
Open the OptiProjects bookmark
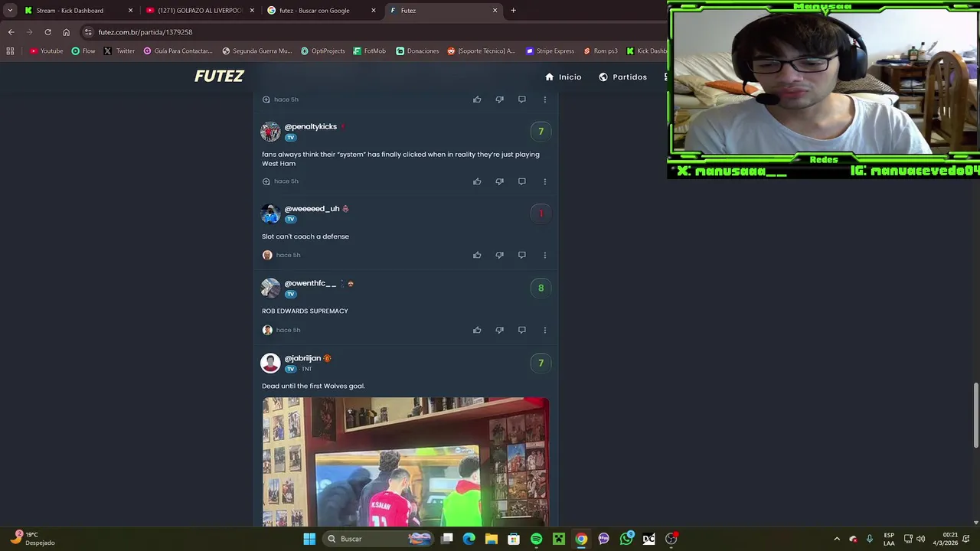(x=323, y=51)
